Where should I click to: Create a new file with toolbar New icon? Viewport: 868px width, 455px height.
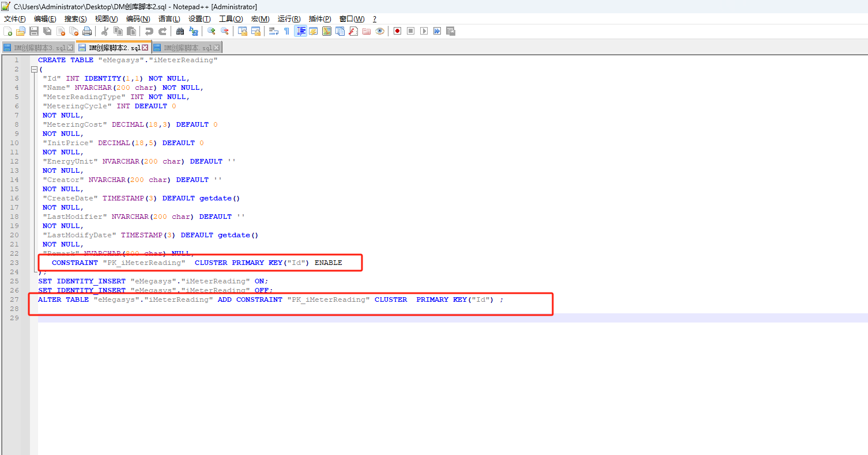coord(8,31)
